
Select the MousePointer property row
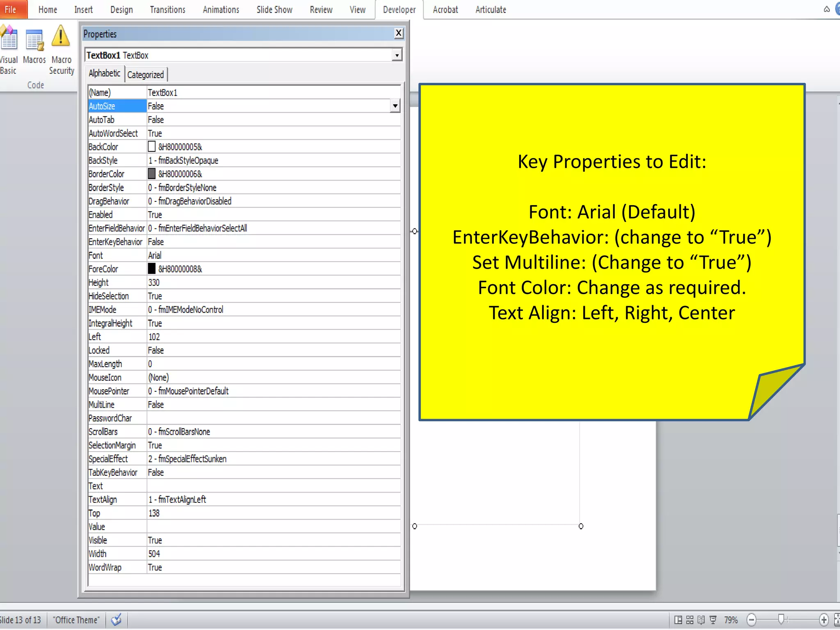(x=244, y=390)
